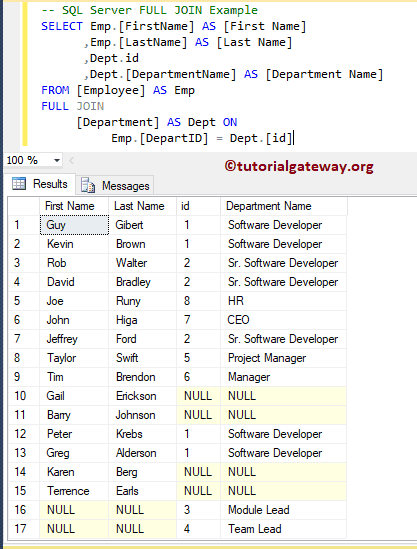The height and width of the screenshot is (549, 417).
Task: Click the Greg cell
Action: (x=74, y=453)
